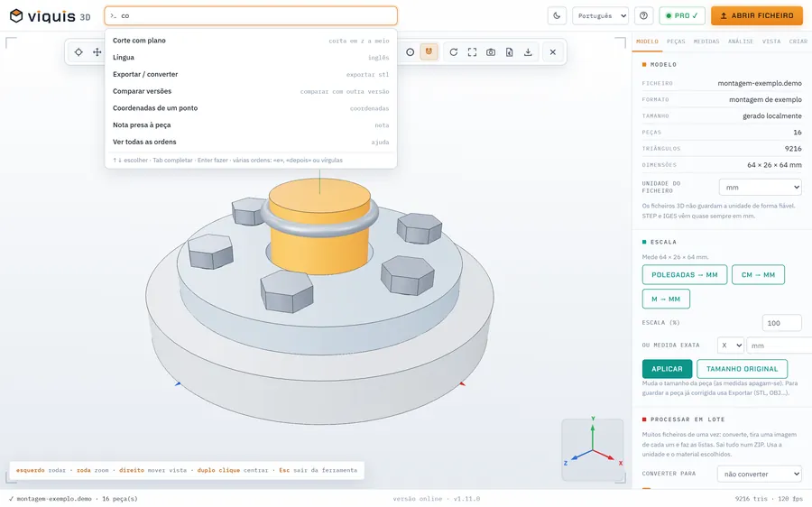Click the file export icon in toolbar

tap(510, 51)
